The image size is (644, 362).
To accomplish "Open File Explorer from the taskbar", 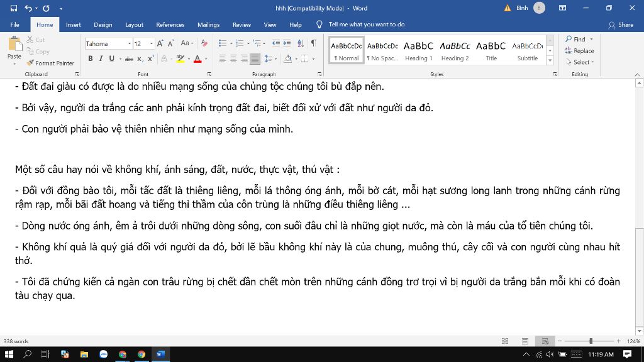I will [84, 354].
